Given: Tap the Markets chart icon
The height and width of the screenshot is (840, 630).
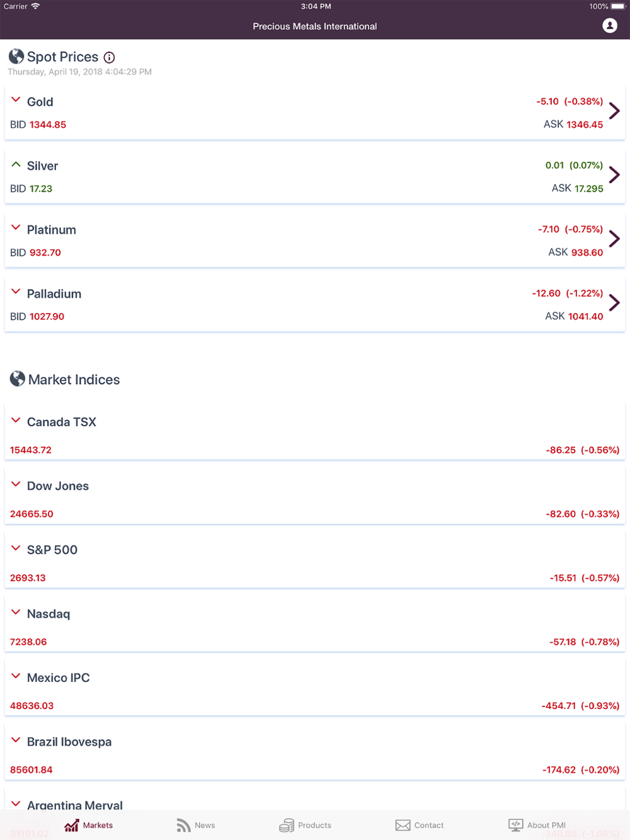Looking at the screenshot, I should pyautogui.click(x=72, y=825).
